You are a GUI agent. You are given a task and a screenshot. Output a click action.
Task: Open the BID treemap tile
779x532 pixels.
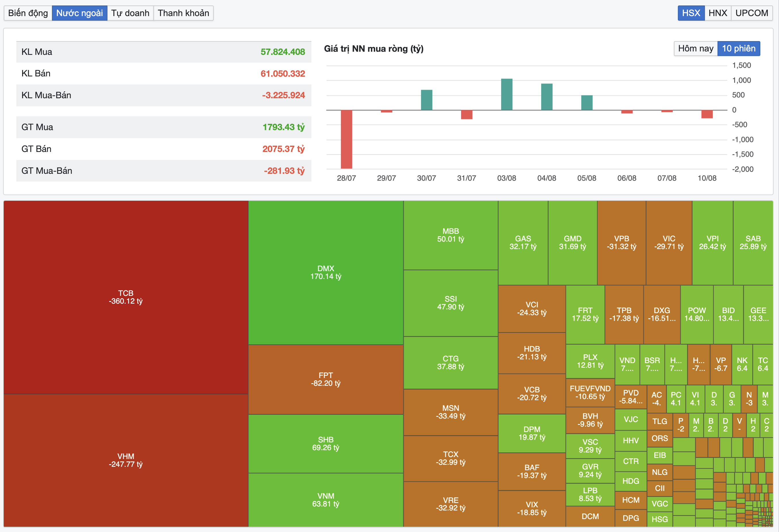728,315
